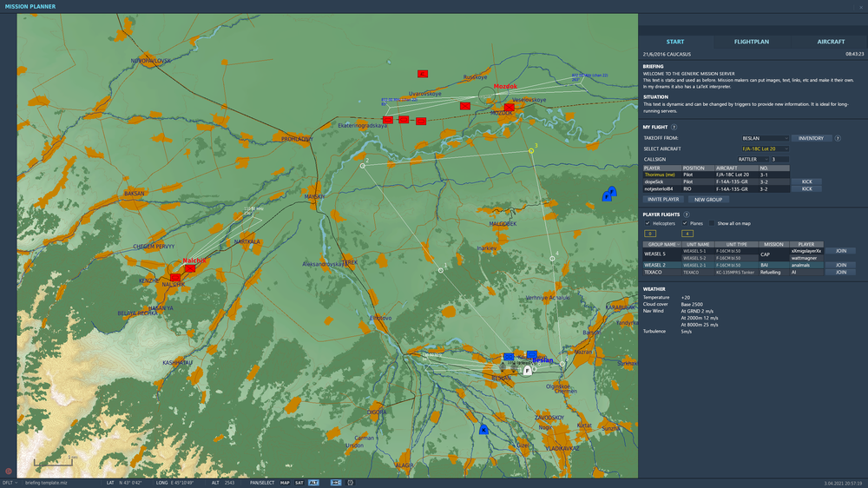The height and width of the screenshot is (488, 868).
Task: Uncheck the Planes checkbox
Action: 685,223
